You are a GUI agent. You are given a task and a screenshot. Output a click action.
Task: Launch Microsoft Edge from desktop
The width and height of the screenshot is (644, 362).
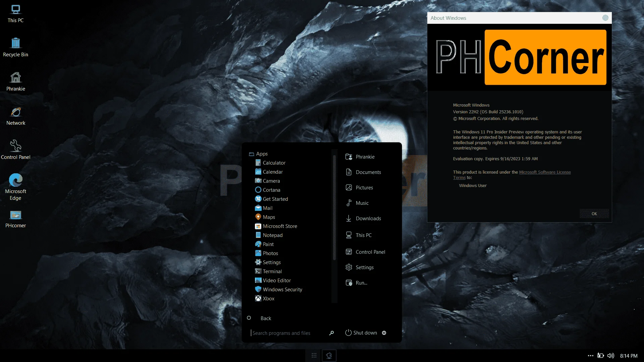[15, 187]
